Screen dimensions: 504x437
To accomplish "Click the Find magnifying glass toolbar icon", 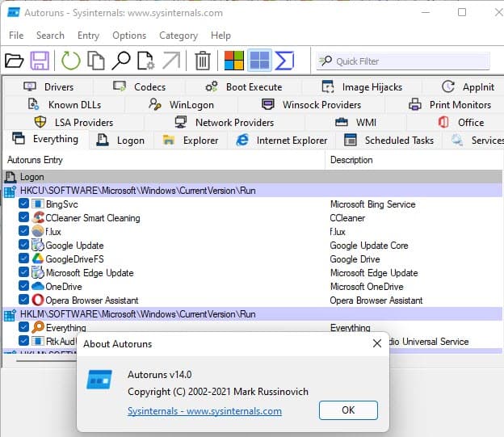I will (x=121, y=61).
